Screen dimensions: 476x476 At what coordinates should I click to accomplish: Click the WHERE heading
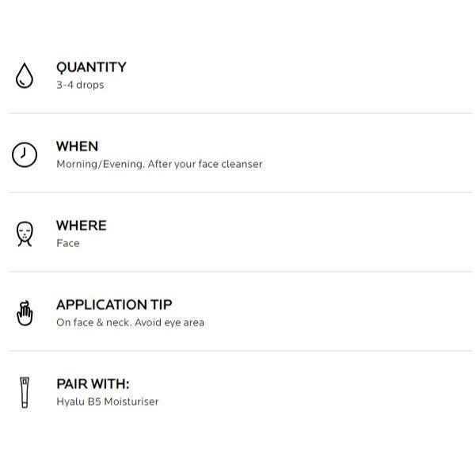[x=81, y=226]
